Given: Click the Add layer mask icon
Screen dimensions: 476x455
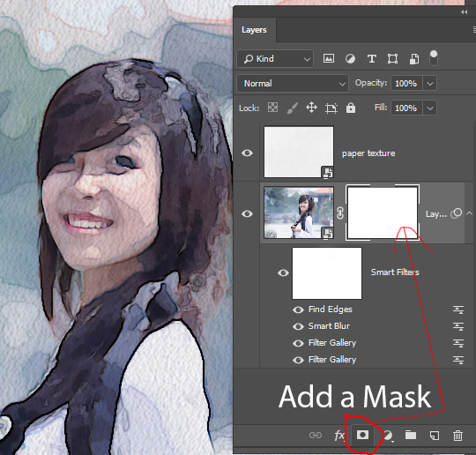Looking at the screenshot, I should [x=362, y=435].
